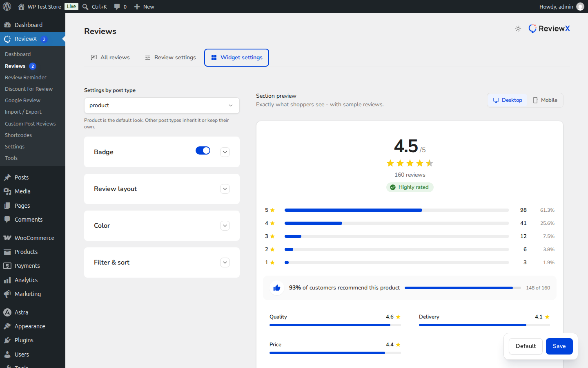Switch preview to Mobile view

point(545,100)
